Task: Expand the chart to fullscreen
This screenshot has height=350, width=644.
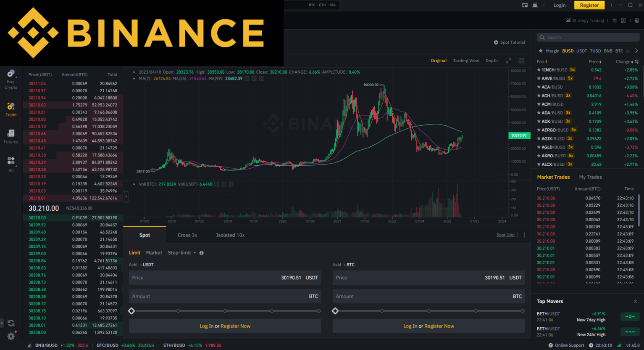Action: pyautogui.click(x=508, y=61)
